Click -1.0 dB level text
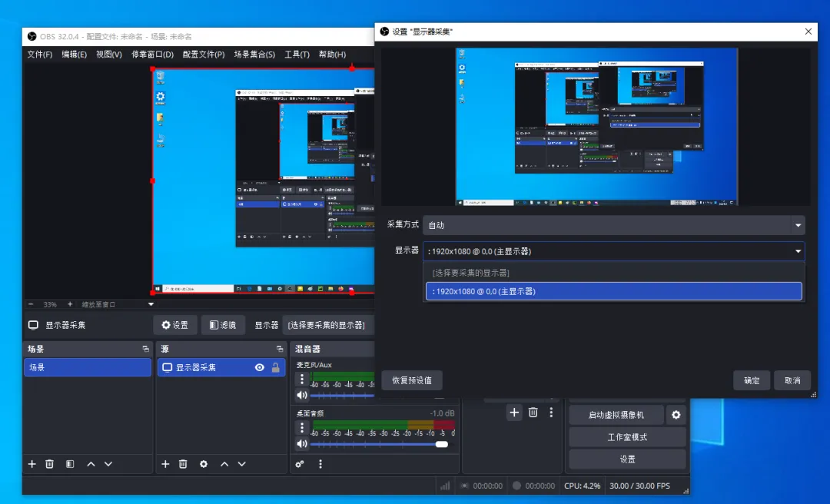The height and width of the screenshot is (504, 830). click(442, 413)
